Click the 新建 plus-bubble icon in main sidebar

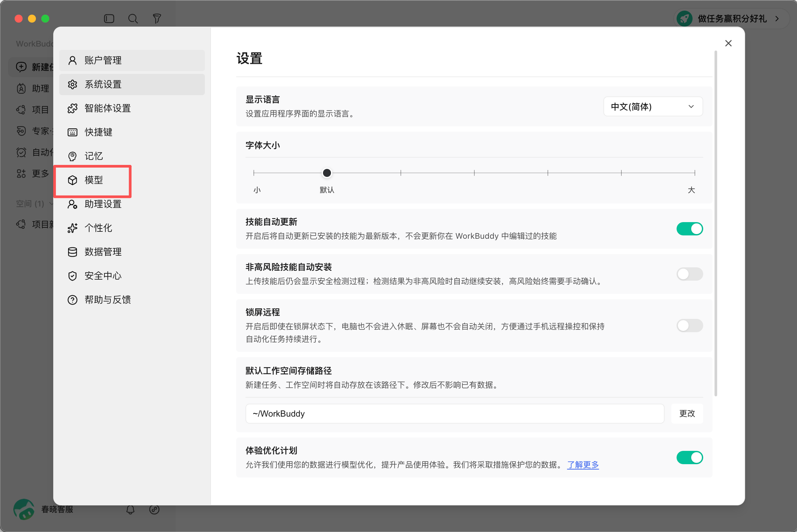tap(21, 67)
